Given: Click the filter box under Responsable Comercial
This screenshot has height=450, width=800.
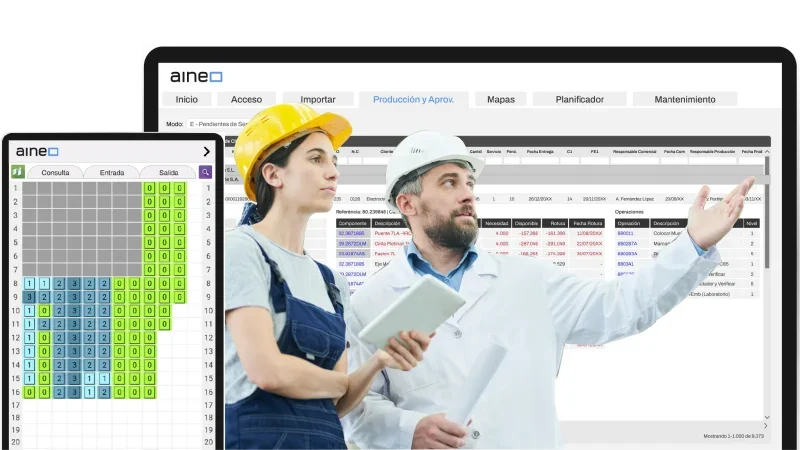Looking at the screenshot, I should point(635,161).
